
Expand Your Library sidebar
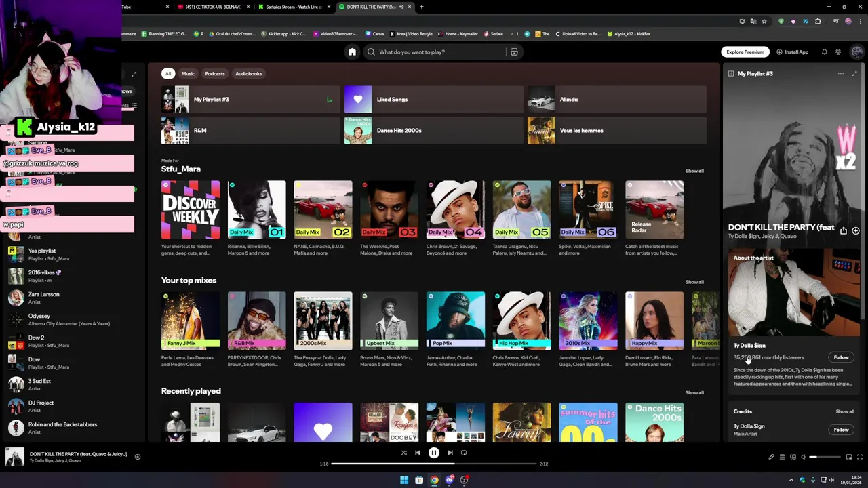coord(134,74)
